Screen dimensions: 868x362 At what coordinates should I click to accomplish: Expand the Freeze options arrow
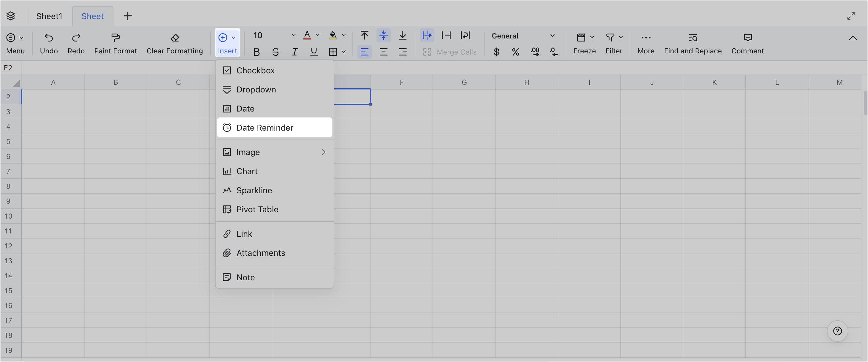(592, 38)
